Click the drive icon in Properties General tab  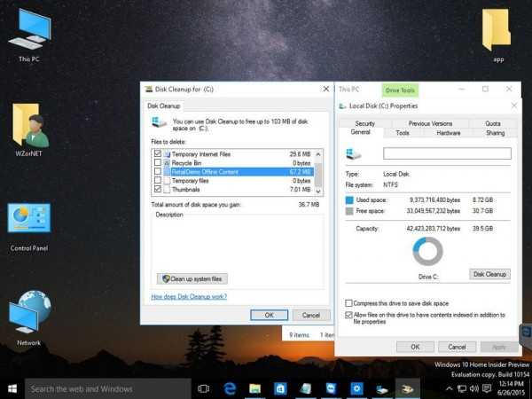coord(353,154)
